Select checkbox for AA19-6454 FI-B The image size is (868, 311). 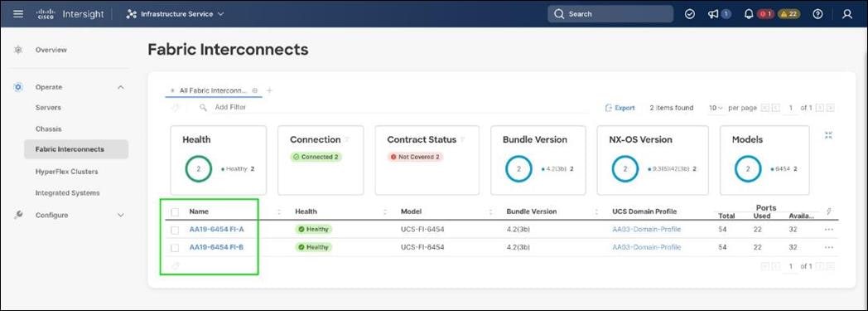[x=175, y=247]
